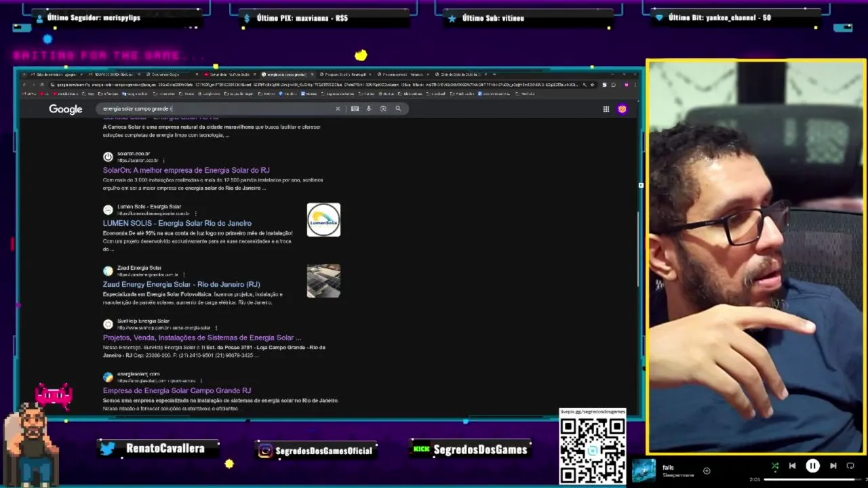Seek within the song progress bar

811,479
